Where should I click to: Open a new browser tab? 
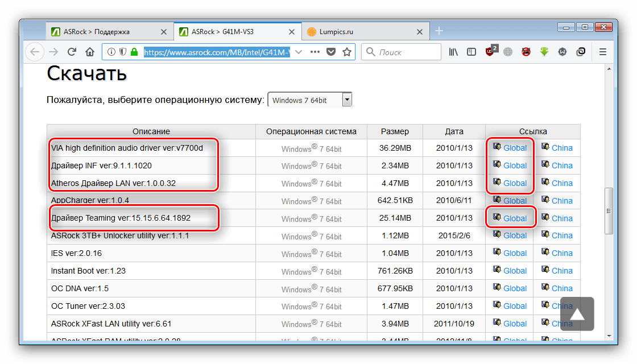(x=439, y=31)
